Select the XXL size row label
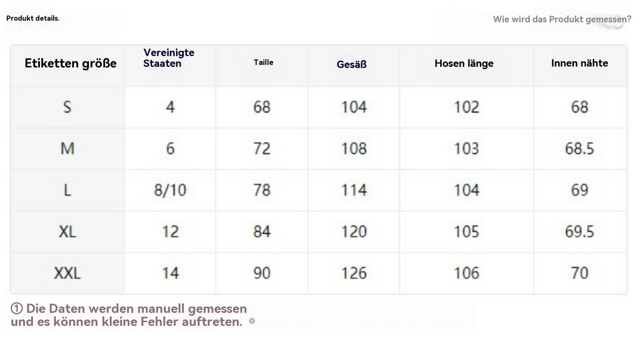The height and width of the screenshot is (340, 644). pos(67,273)
